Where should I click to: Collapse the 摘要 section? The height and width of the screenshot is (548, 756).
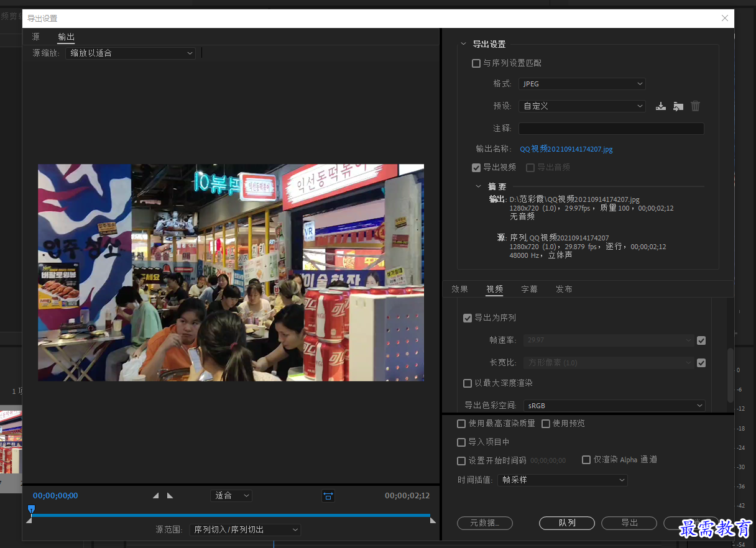point(478,186)
